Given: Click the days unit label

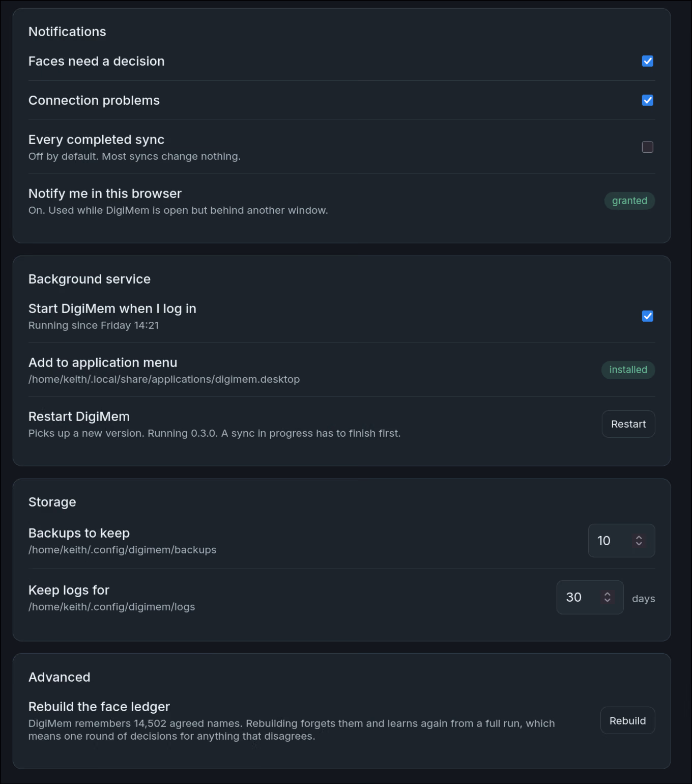Looking at the screenshot, I should (x=643, y=599).
